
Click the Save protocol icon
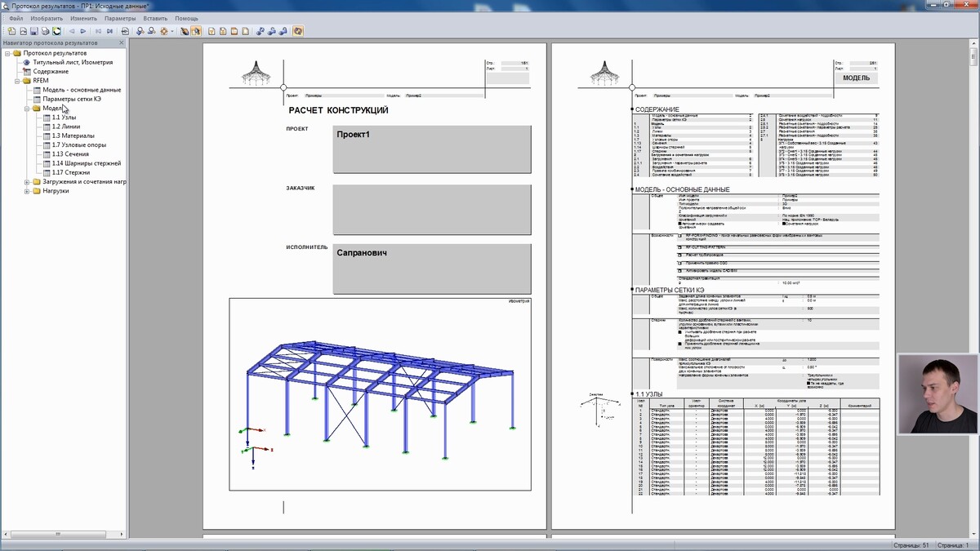coord(33,31)
